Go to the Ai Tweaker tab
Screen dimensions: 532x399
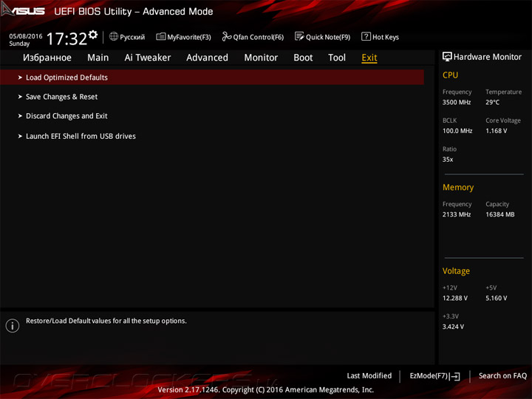pos(148,58)
